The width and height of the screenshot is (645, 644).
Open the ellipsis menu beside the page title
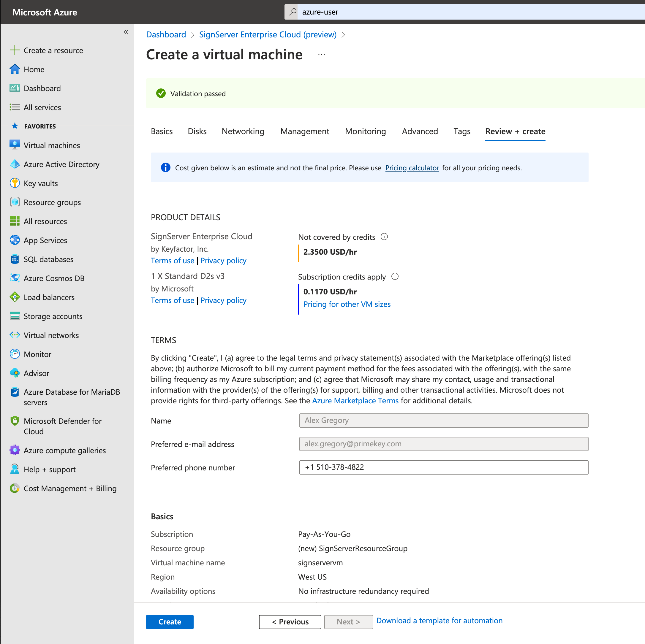click(322, 55)
